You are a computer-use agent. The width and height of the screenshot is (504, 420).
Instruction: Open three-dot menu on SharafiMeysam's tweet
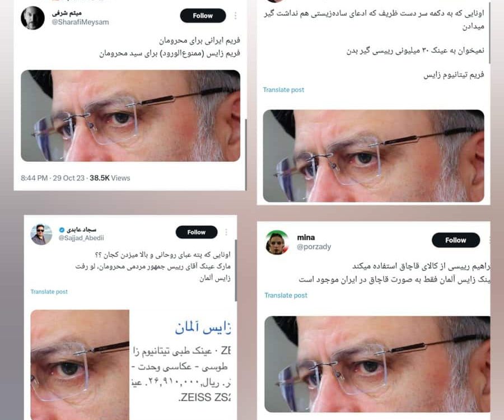pyautogui.click(x=236, y=16)
